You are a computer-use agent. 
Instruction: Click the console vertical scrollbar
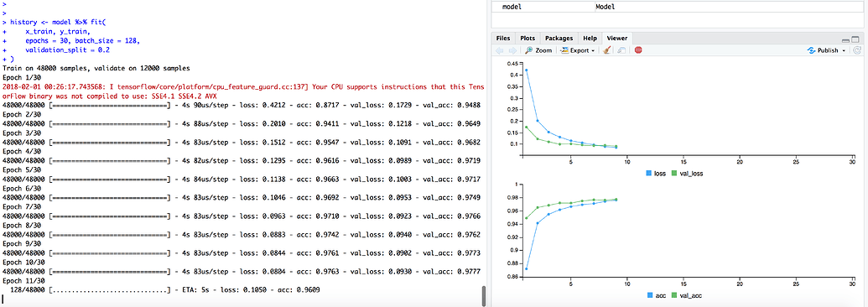coord(484,296)
